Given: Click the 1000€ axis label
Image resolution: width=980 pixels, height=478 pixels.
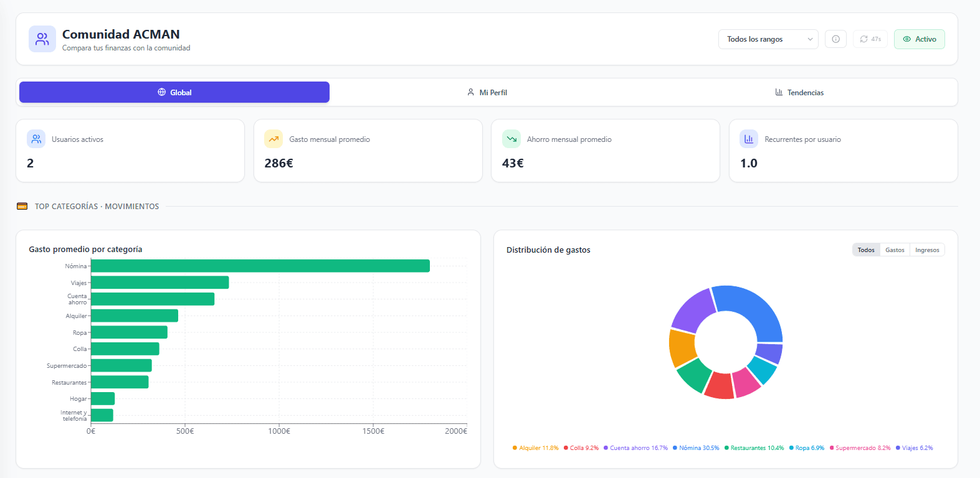Looking at the screenshot, I should [279, 431].
